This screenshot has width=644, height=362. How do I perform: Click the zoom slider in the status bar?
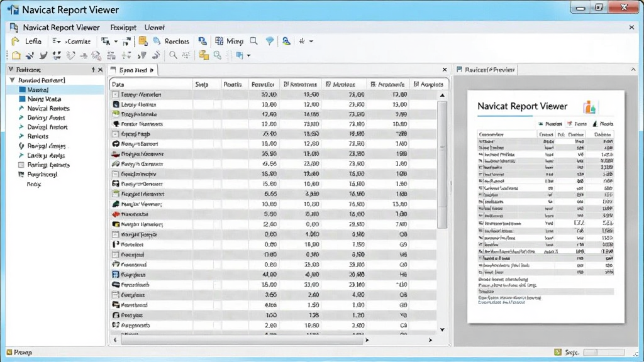pyautogui.click(x=604, y=353)
